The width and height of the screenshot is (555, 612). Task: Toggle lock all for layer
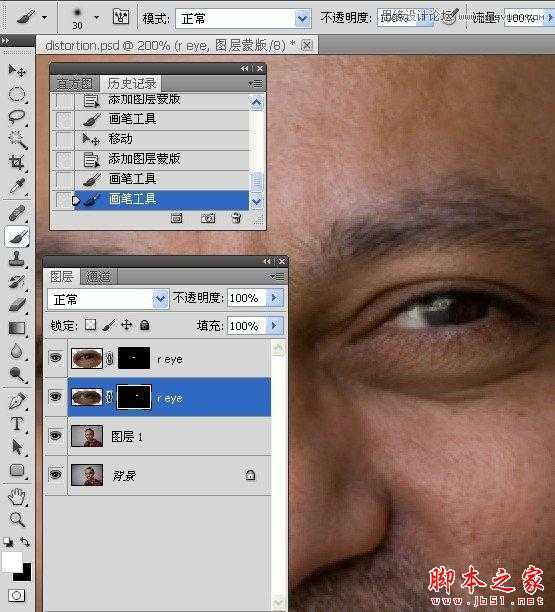point(145,325)
